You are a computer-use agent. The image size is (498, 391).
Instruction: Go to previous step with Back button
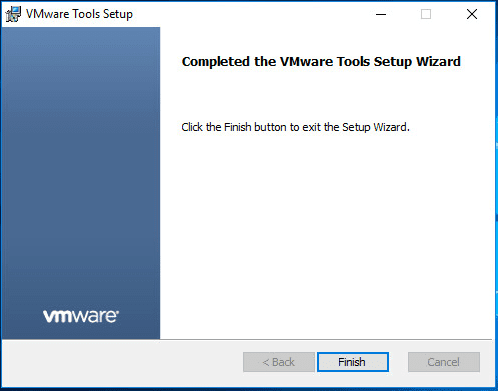point(279,362)
